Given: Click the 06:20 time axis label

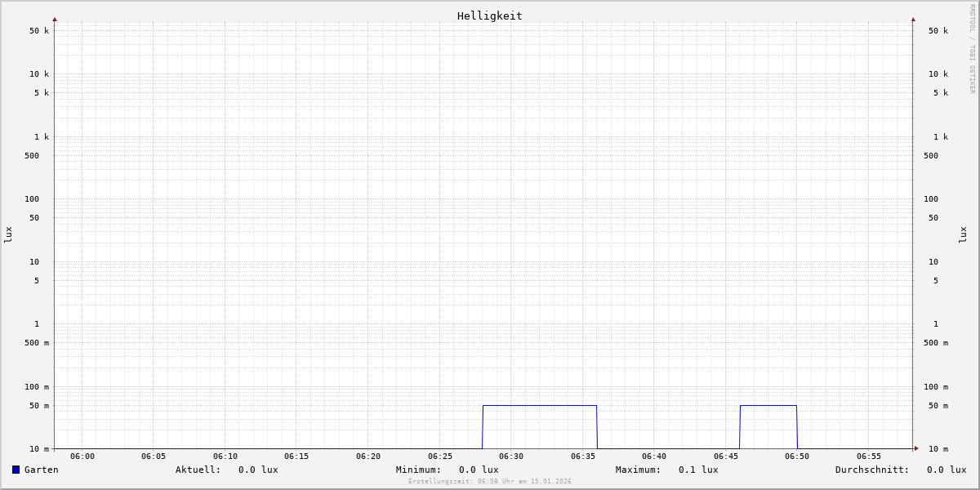Looking at the screenshot, I should tap(368, 457).
